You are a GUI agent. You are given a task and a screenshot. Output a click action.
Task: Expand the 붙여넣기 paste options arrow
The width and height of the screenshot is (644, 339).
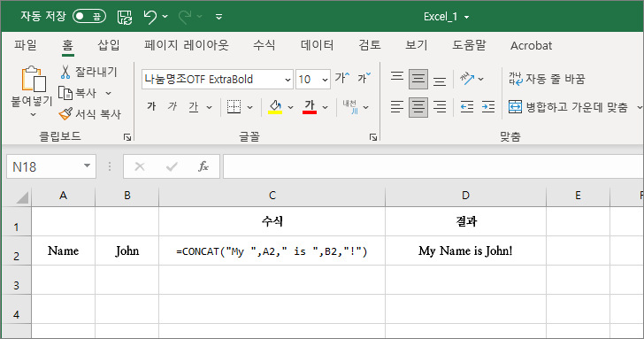coord(34,115)
